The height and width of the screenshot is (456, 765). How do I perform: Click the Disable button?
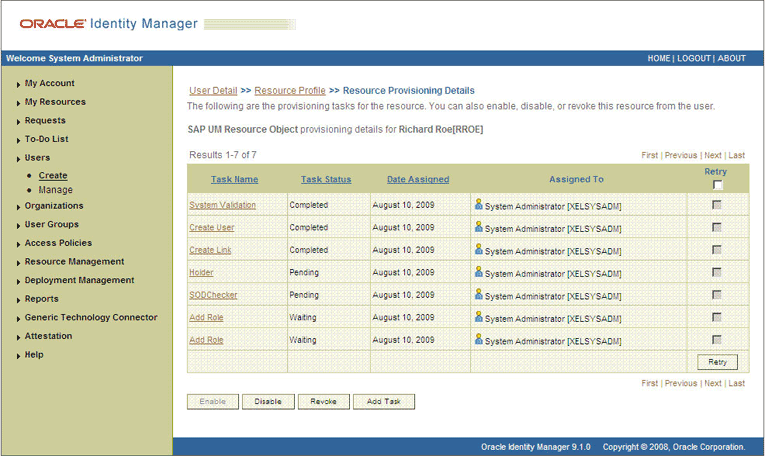click(268, 401)
